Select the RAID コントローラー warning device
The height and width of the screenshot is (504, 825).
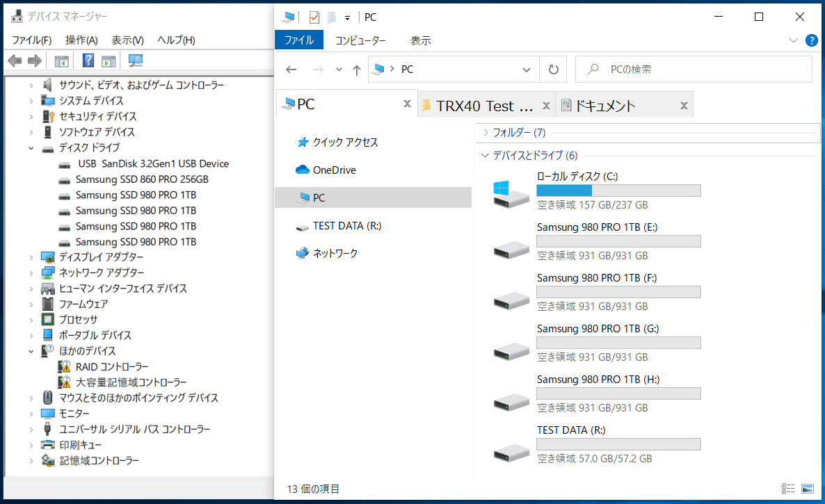pos(111,367)
